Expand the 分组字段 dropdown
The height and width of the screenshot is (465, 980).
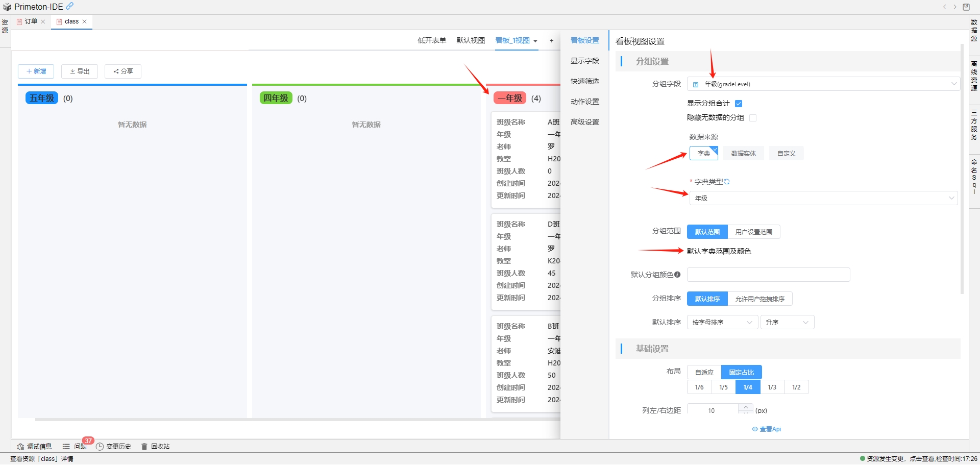tap(823, 84)
